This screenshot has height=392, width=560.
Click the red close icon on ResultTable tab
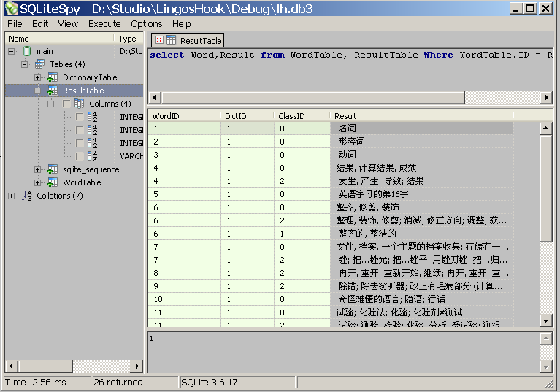point(159,40)
